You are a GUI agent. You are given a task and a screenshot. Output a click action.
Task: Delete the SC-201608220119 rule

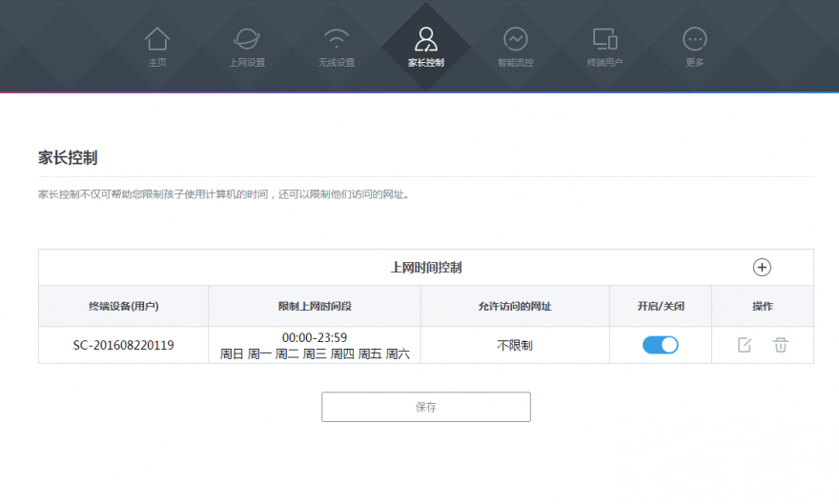[x=781, y=345]
